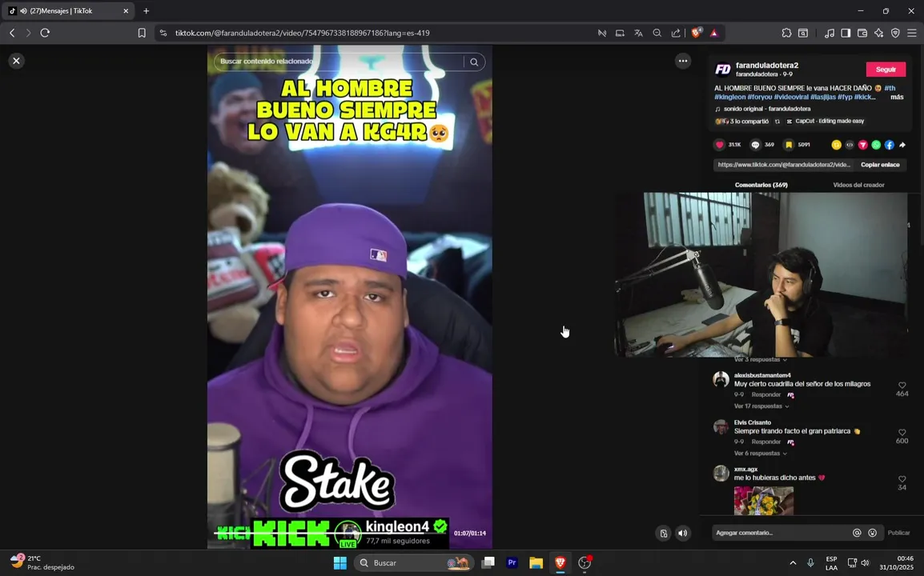Open comments via speech bubble icon

(x=755, y=145)
